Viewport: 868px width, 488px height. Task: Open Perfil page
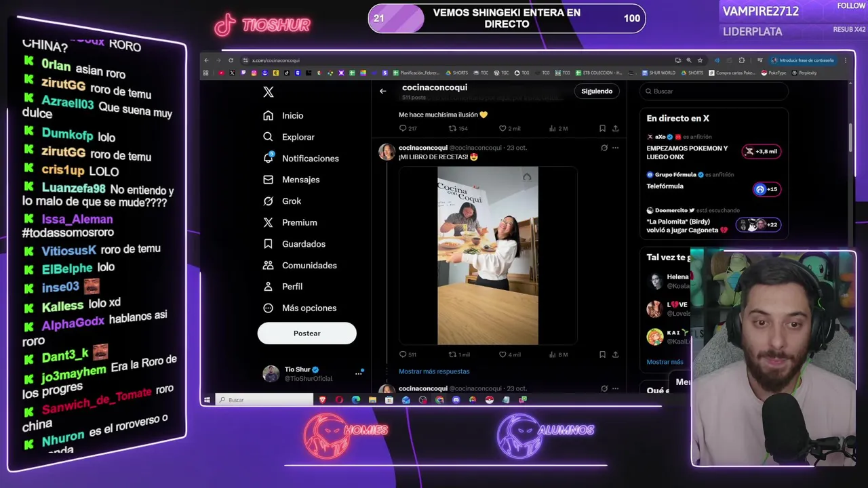coord(283,287)
